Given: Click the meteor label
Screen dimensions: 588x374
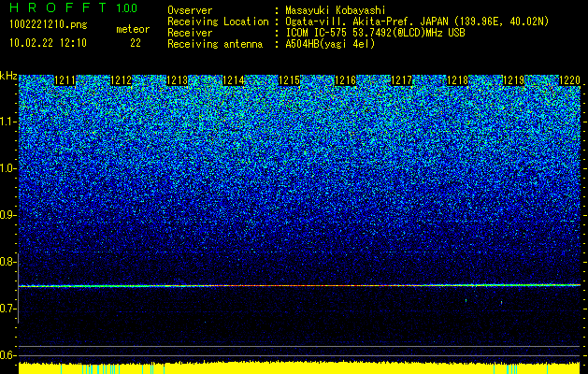Looking at the screenshot, I should click(133, 29).
